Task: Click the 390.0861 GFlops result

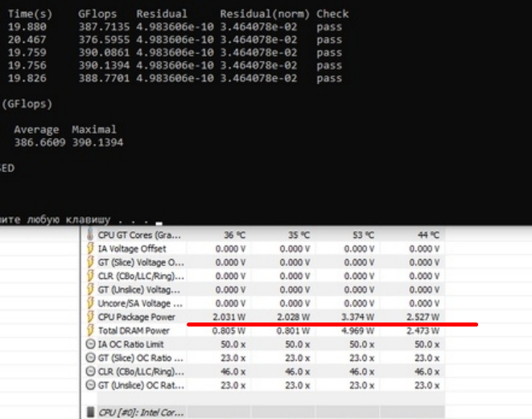Action: 104,52
